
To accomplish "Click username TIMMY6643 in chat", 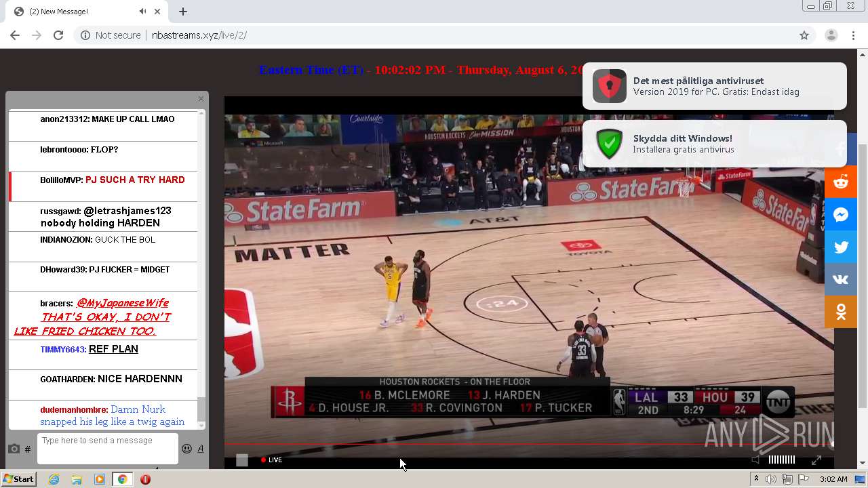I will click(62, 350).
